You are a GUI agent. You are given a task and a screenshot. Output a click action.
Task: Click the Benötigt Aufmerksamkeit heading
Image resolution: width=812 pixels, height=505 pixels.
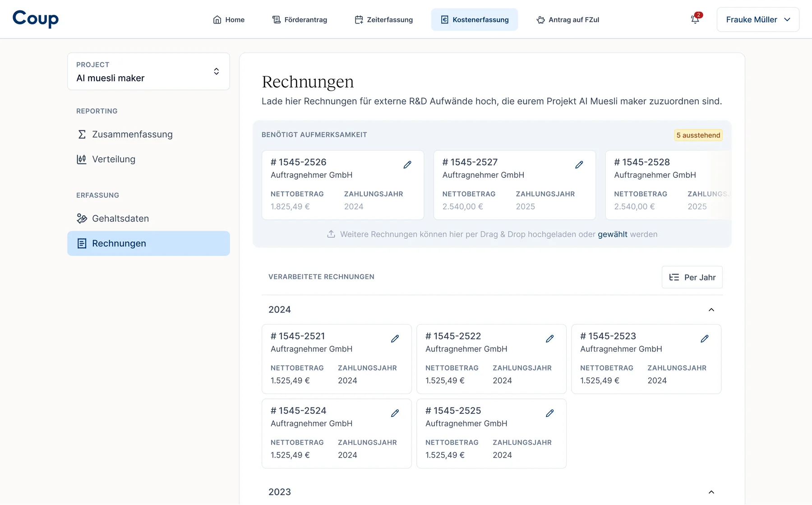click(314, 134)
